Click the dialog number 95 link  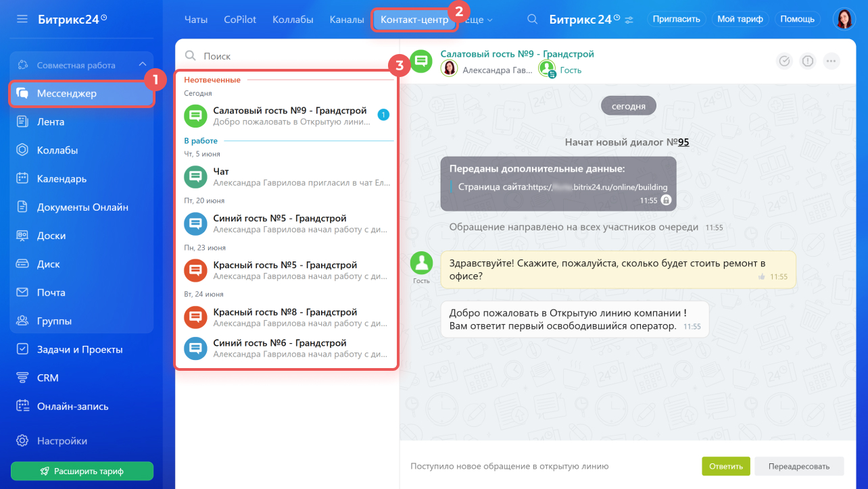[x=683, y=143]
